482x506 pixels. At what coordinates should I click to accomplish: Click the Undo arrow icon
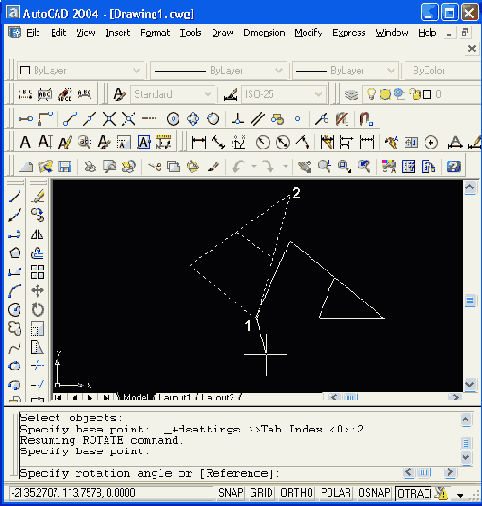pos(239,166)
